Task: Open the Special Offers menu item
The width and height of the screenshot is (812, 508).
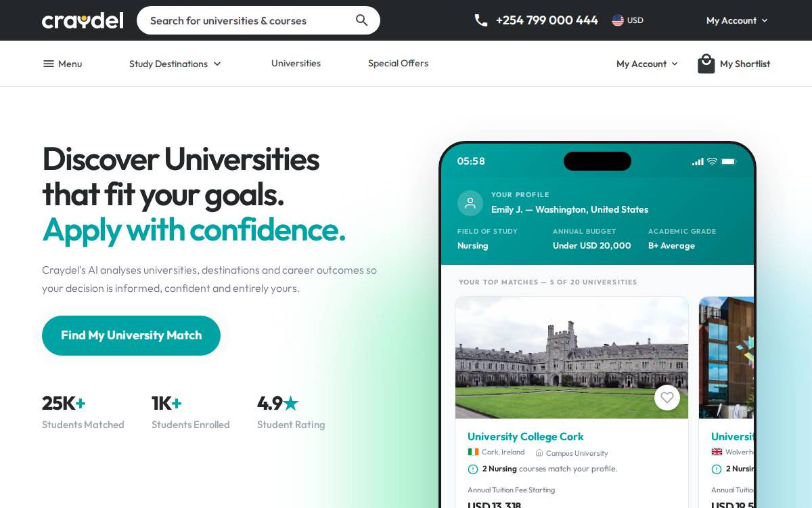Action: (x=398, y=63)
